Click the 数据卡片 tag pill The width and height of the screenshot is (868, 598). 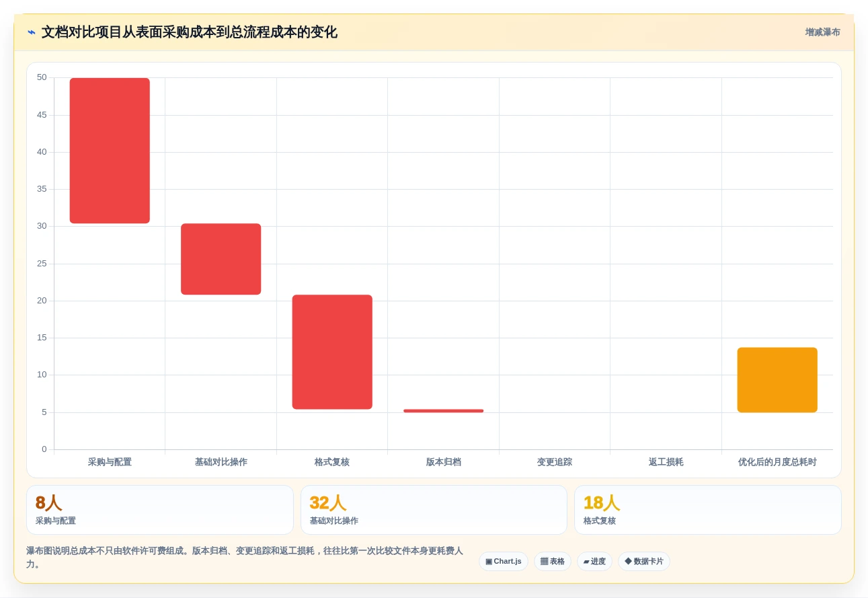(644, 561)
